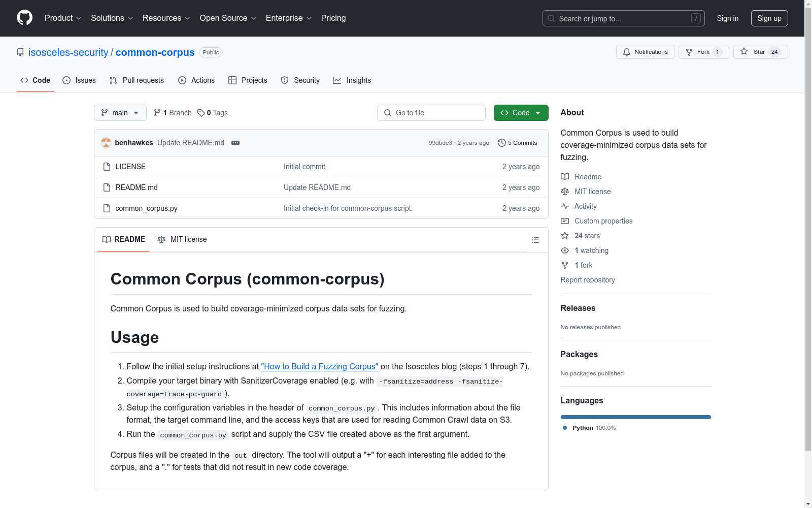The width and height of the screenshot is (812, 508).
Task: Select the MIT license tab in file viewer
Action: tap(182, 239)
